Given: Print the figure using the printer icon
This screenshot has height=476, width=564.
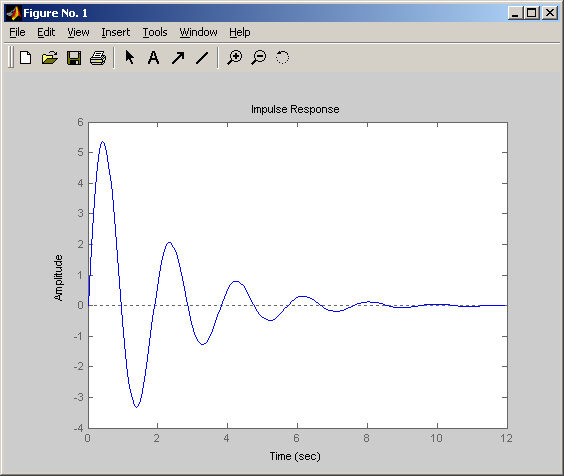Looking at the screenshot, I should (x=98, y=58).
